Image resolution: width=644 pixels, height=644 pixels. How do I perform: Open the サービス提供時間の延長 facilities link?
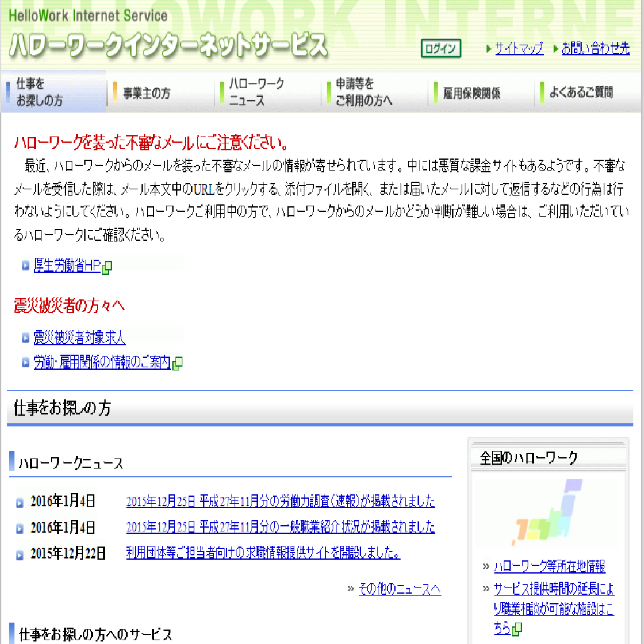pyautogui.click(x=553, y=609)
